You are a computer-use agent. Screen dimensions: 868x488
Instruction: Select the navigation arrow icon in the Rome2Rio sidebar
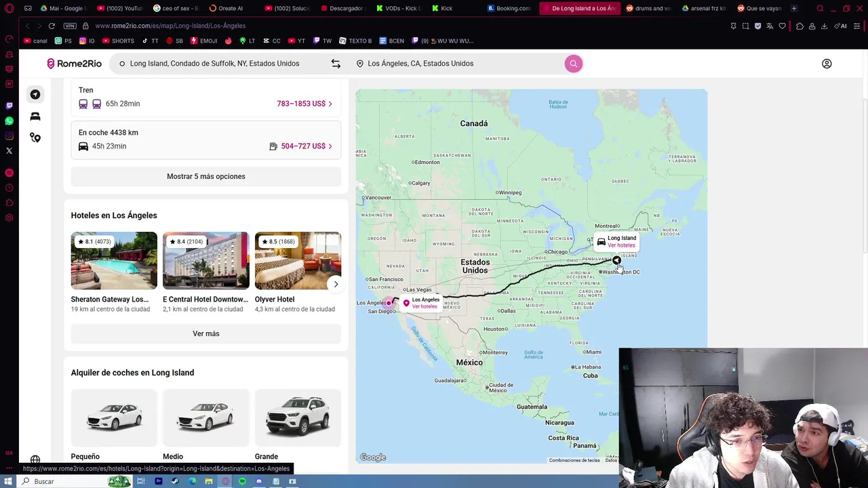(x=35, y=95)
